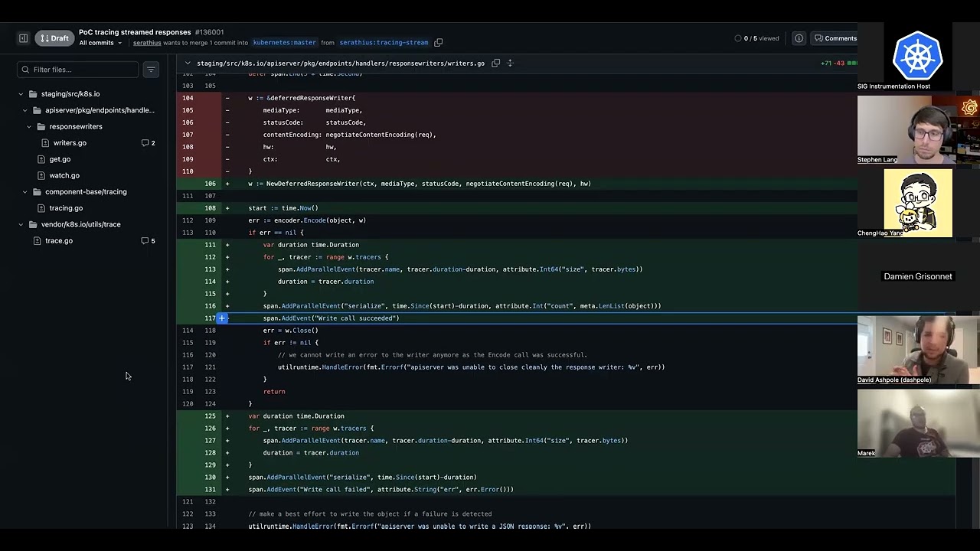The width and height of the screenshot is (980, 551).
Task: Open the file filter options icon
Action: click(151, 70)
